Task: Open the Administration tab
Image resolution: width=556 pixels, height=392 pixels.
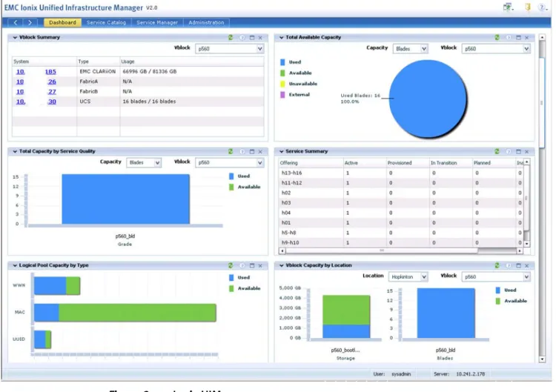Action: coord(206,22)
